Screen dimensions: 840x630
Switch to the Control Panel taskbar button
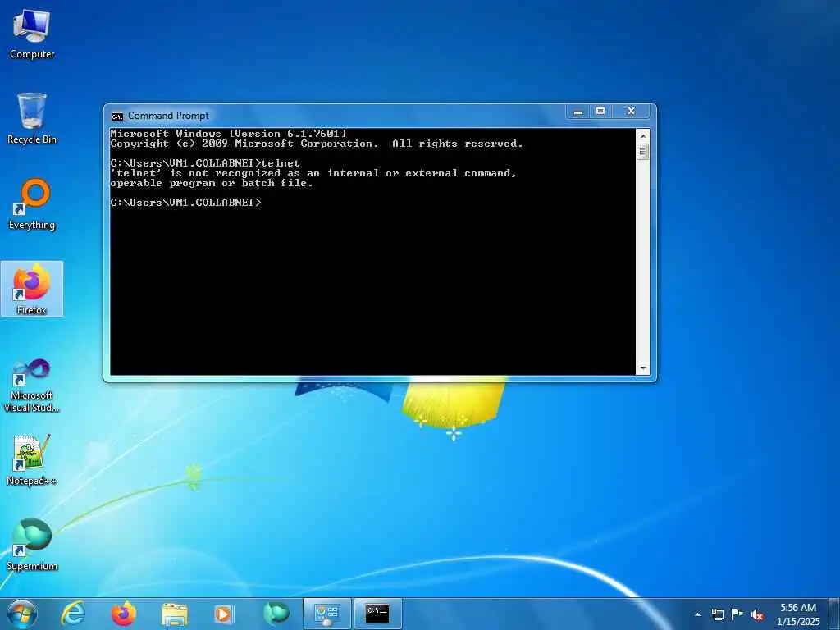(326, 614)
